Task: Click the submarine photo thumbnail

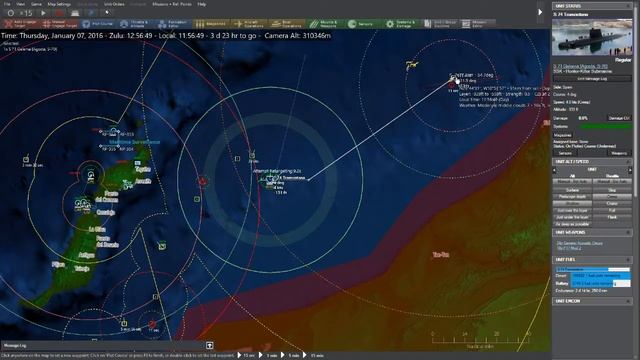Action: click(592, 38)
